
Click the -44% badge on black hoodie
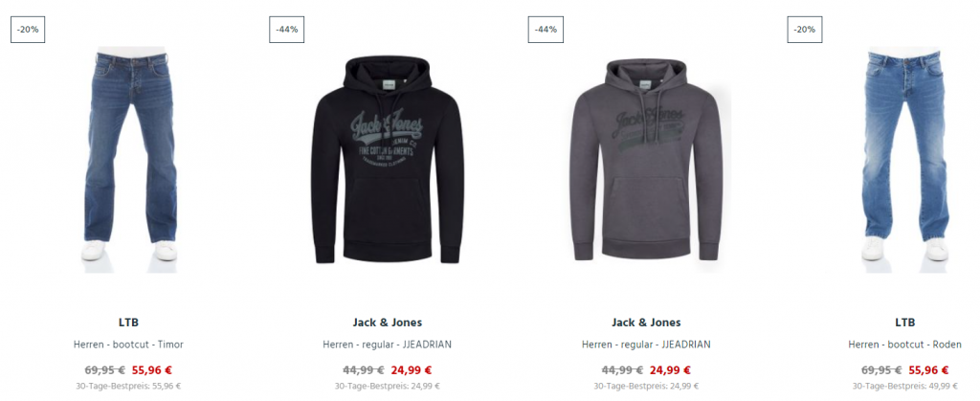286,30
